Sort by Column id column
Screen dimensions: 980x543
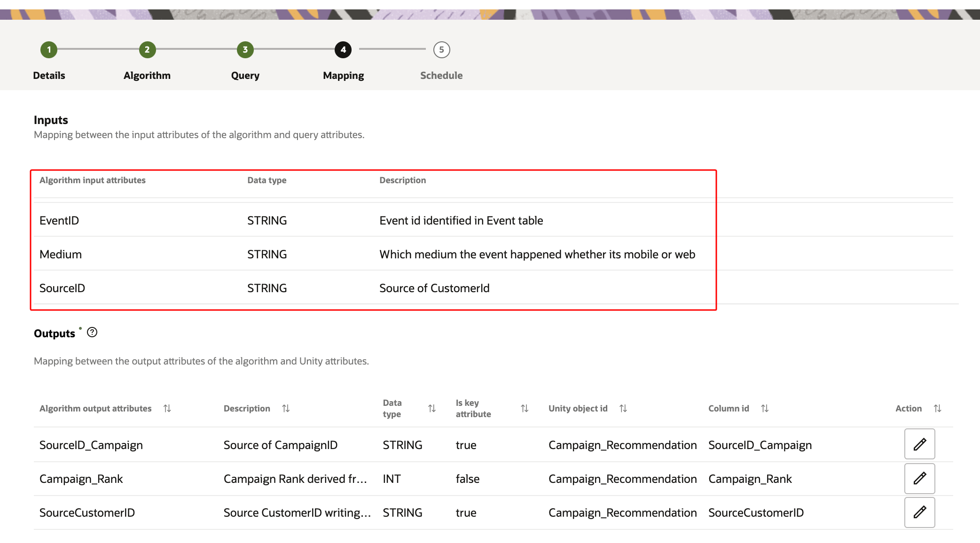pyautogui.click(x=765, y=409)
